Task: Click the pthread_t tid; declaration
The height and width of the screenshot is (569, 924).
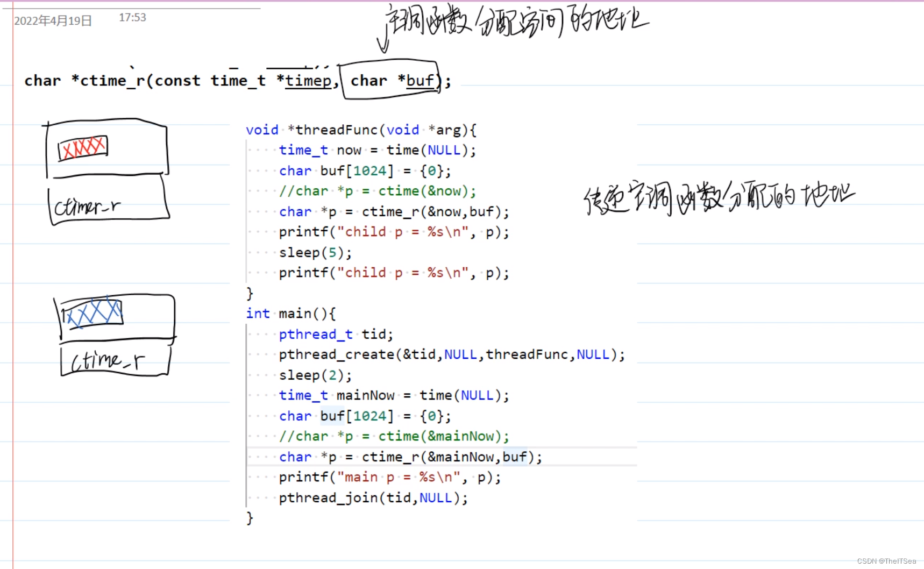Action: (336, 334)
